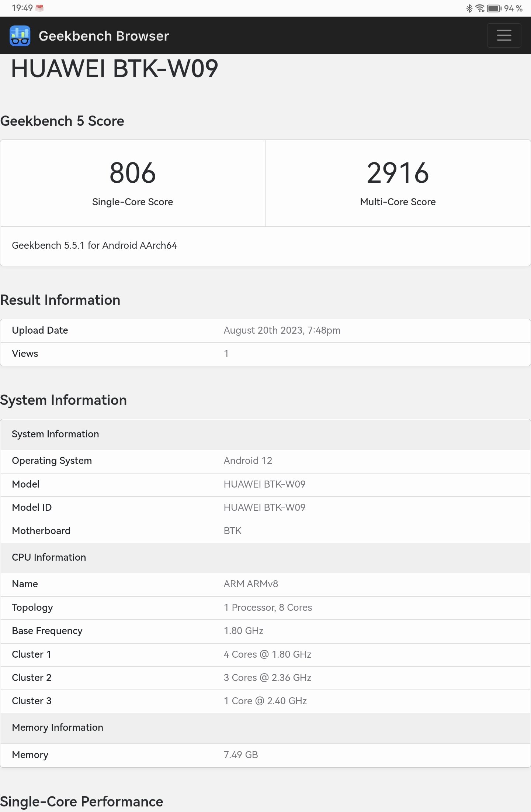
Task: Click the Geekbench 5 Score heading
Action: click(62, 121)
